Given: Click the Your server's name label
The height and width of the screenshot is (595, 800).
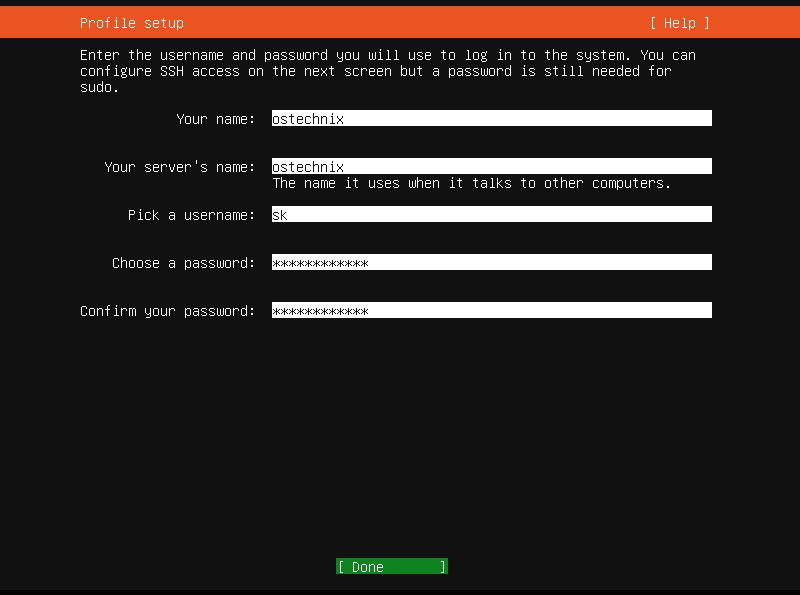Looking at the screenshot, I should [x=182, y=166].
